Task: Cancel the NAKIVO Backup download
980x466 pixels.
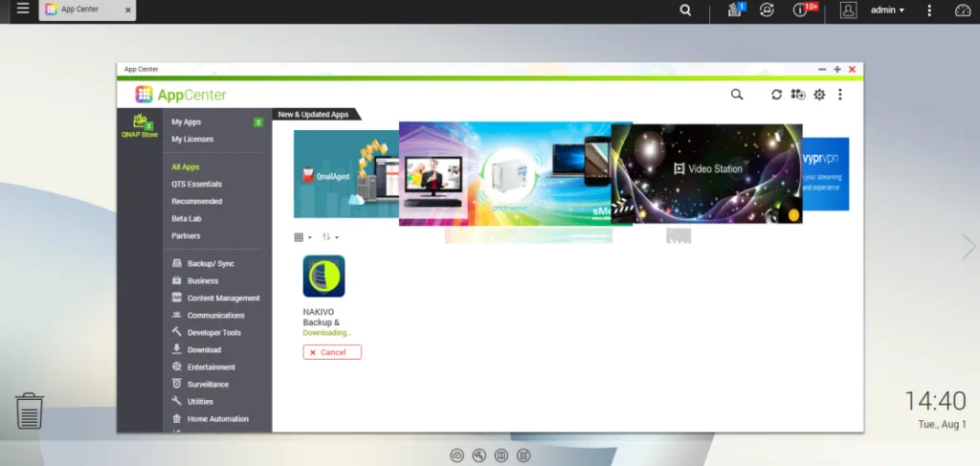Action: (332, 352)
